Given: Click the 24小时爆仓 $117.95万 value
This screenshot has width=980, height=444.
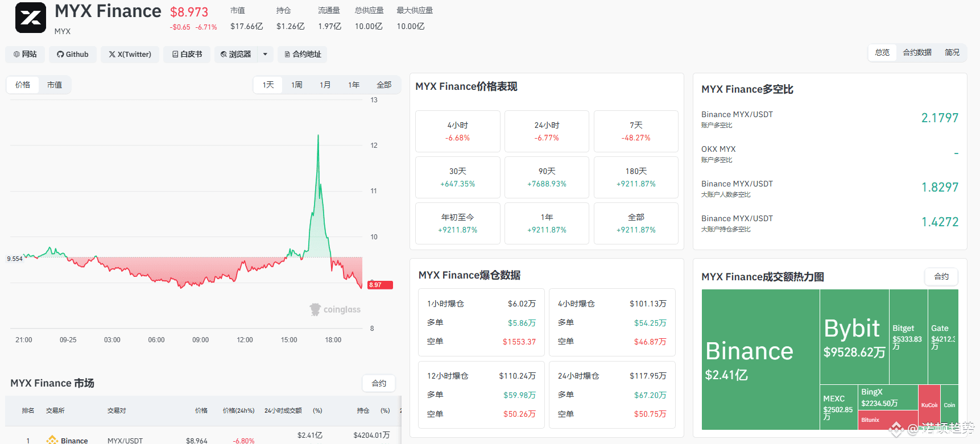Looking at the screenshot, I should [648, 376].
